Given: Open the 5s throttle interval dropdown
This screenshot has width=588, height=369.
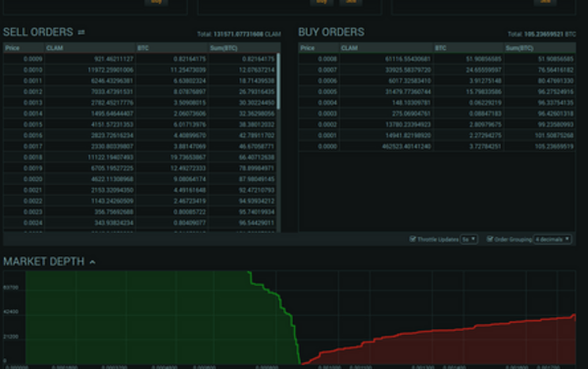Looking at the screenshot, I should coord(468,239).
